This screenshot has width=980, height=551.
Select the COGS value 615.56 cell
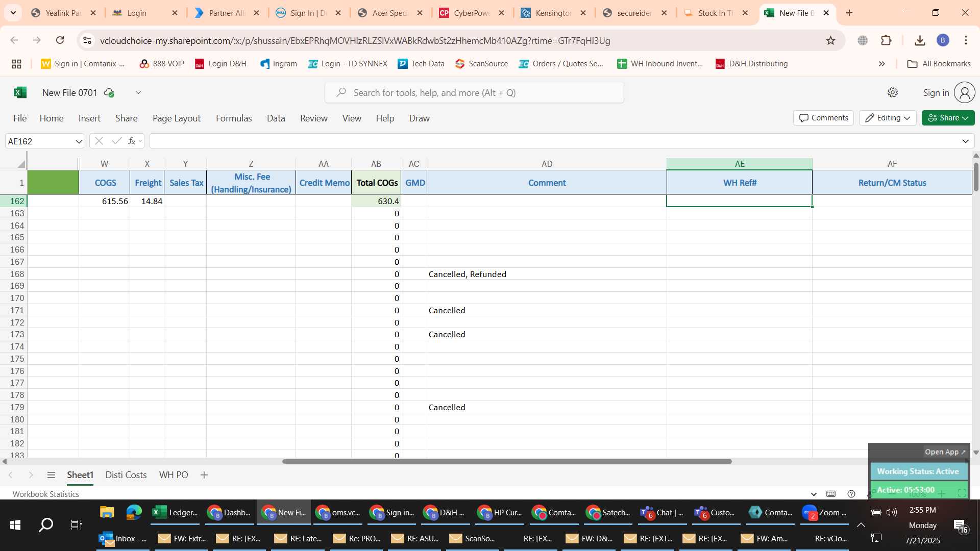104,201
